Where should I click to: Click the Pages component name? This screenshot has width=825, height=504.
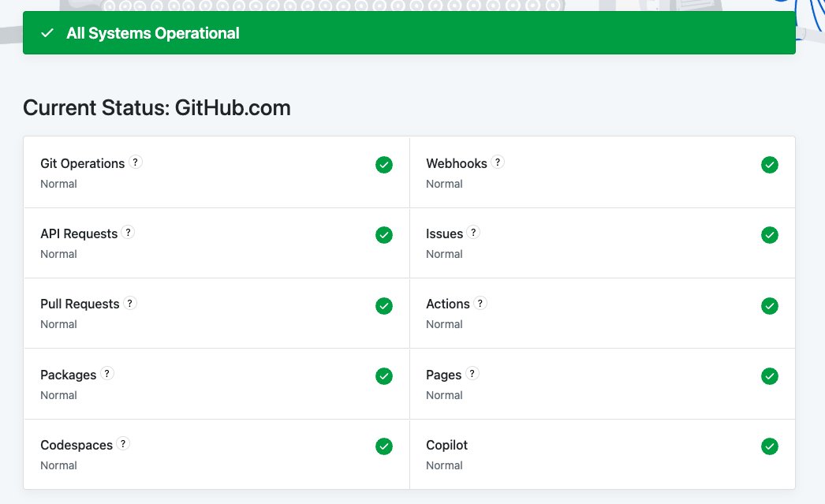pyautogui.click(x=443, y=375)
